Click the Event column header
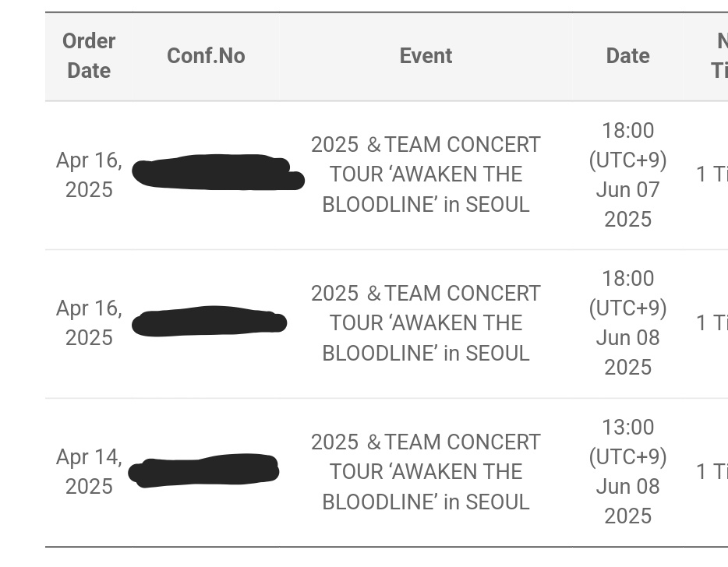728x567 pixels. click(426, 55)
